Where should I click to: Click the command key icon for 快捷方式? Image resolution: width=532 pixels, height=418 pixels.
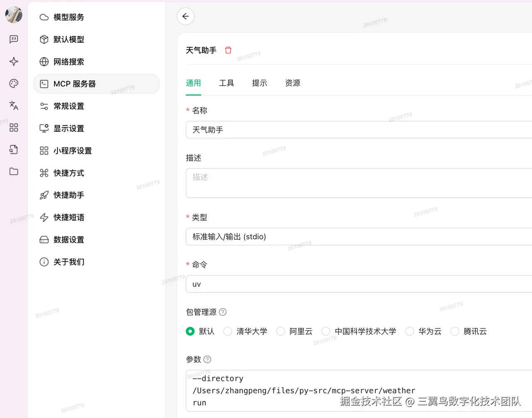[x=44, y=173]
